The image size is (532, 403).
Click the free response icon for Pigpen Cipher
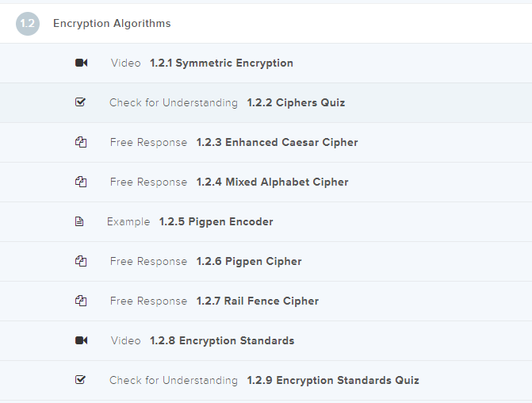click(80, 262)
